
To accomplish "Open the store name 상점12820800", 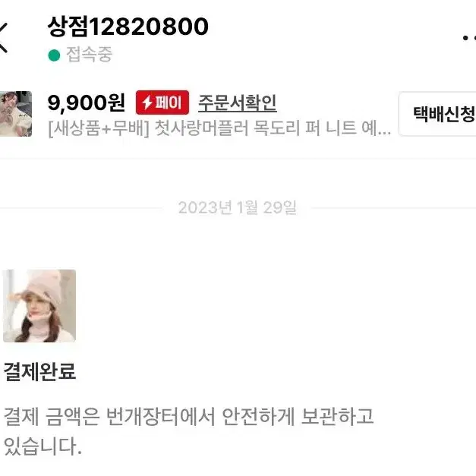I will 128,27.
